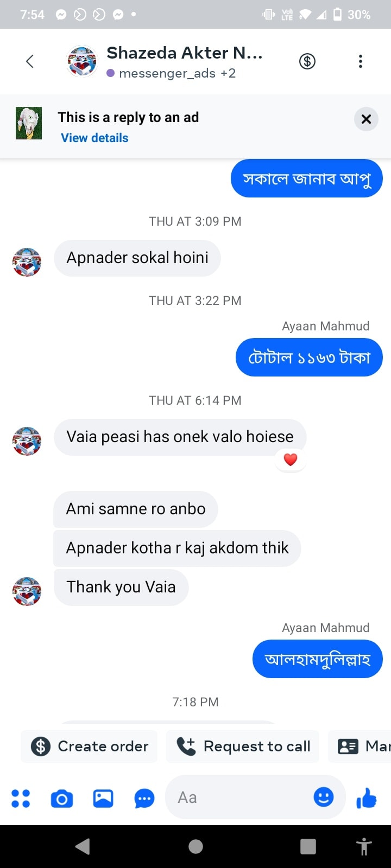Tap the Shazeda Akter conversation name

click(185, 53)
